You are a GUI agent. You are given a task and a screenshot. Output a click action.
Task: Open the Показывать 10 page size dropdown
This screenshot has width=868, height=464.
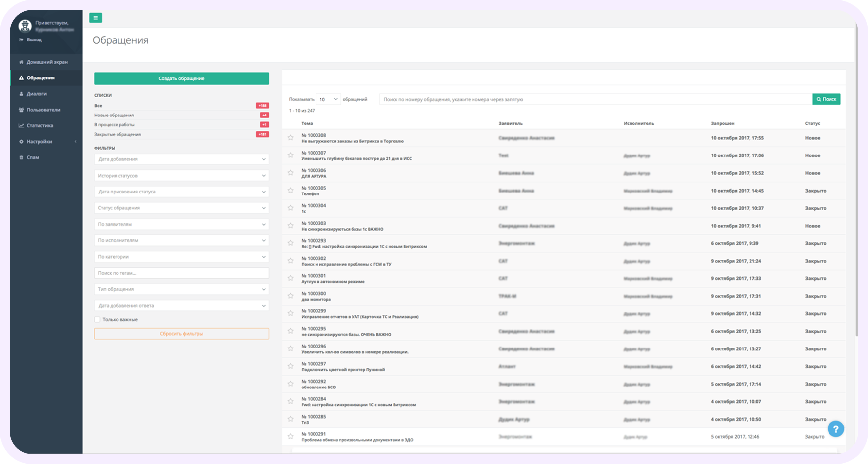pos(328,99)
